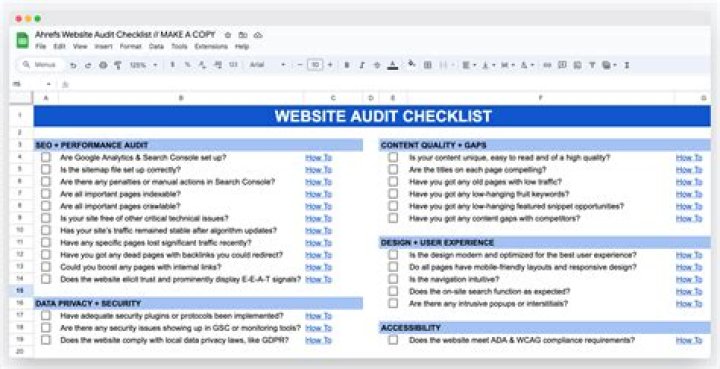Viewport: 720px width, 369px height.
Task: Open text wrapping dropdown
Action: (507, 65)
